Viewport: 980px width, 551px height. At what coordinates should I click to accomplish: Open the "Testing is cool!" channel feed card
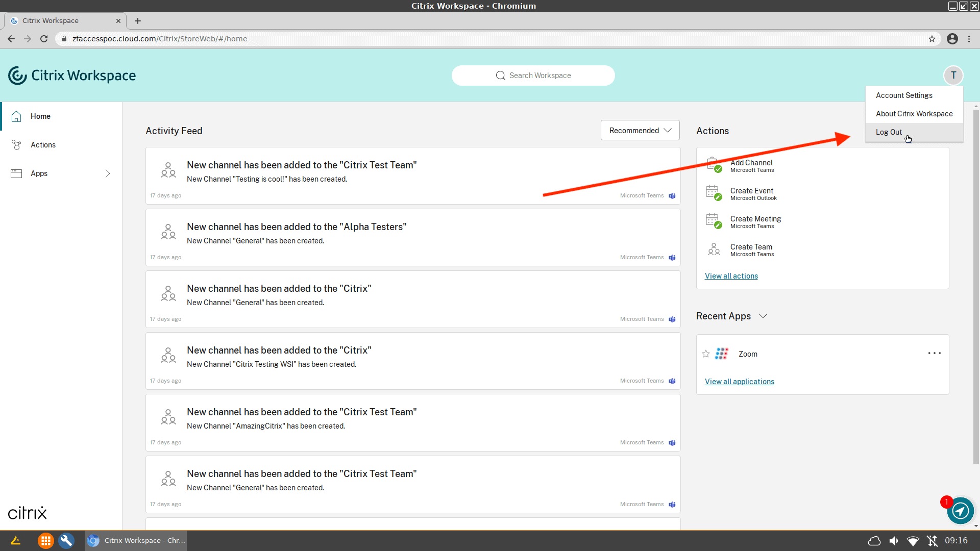[x=413, y=176]
